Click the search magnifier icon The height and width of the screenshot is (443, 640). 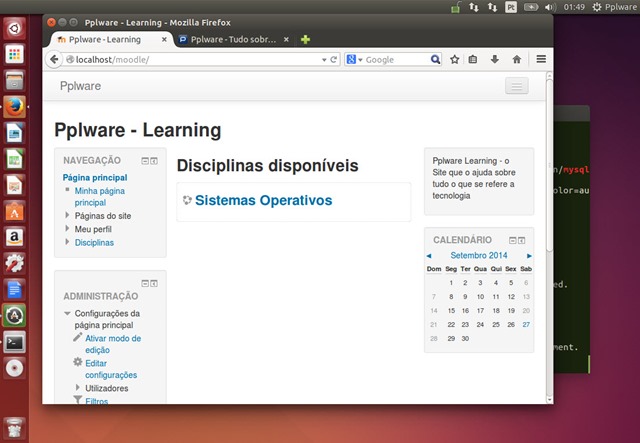point(435,60)
